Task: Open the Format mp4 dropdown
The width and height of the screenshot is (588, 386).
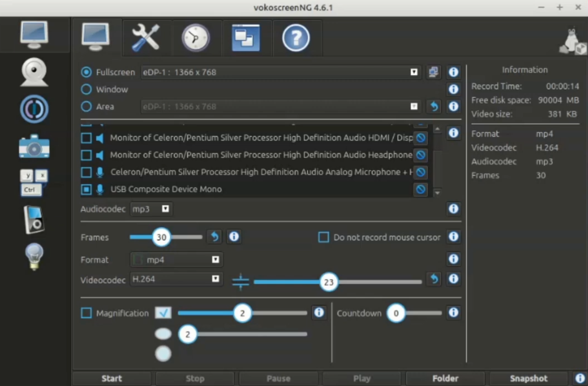Action: tap(176, 260)
